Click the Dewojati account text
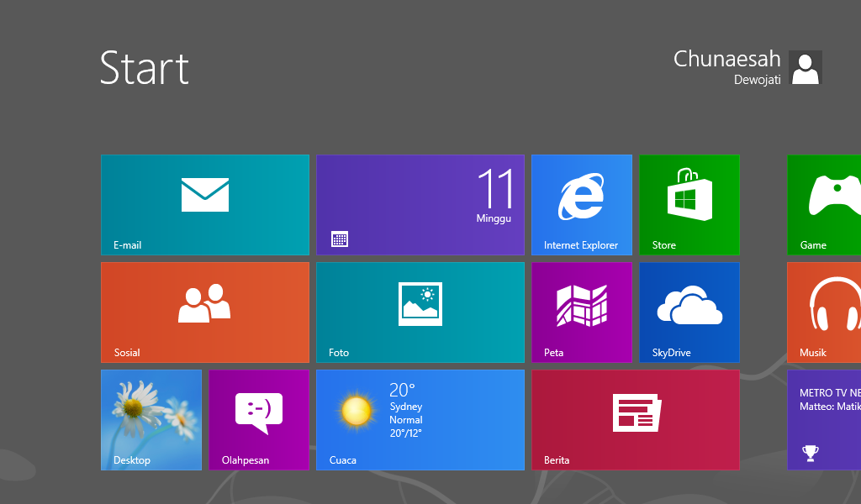The height and width of the screenshot is (504, 861). click(x=758, y=80)
